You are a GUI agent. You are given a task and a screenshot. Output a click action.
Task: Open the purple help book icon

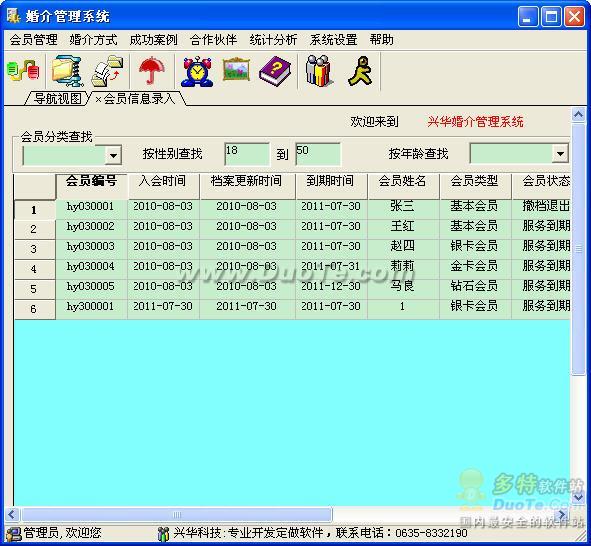pos(276,71)
